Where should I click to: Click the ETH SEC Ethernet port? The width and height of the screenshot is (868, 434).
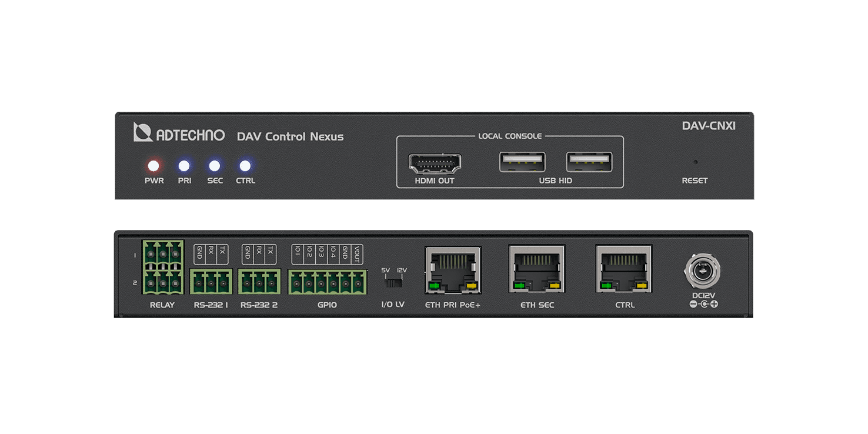(537, 269)
